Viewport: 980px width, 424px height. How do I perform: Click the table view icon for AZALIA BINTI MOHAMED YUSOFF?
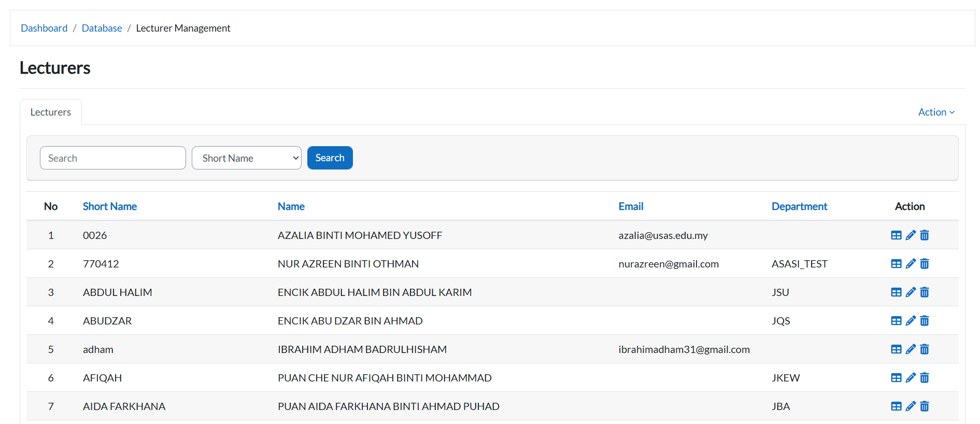[896, 235]
